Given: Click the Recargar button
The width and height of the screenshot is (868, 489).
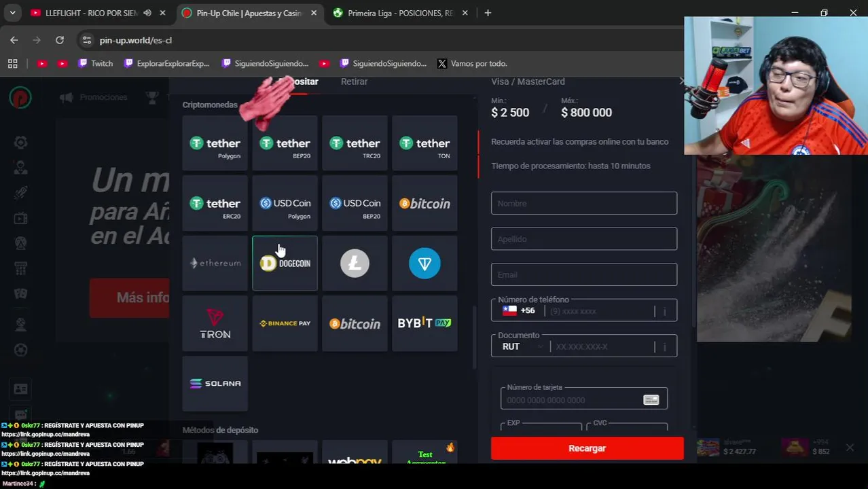Looking at the screenshot, I should pos(587,448).
